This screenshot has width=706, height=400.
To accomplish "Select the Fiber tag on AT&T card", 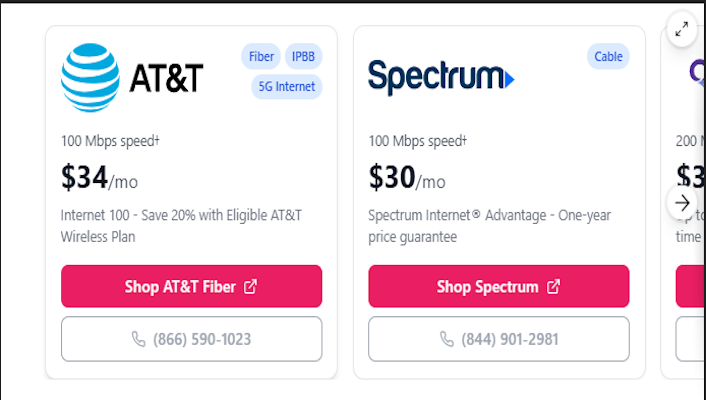I will point(261,56).
